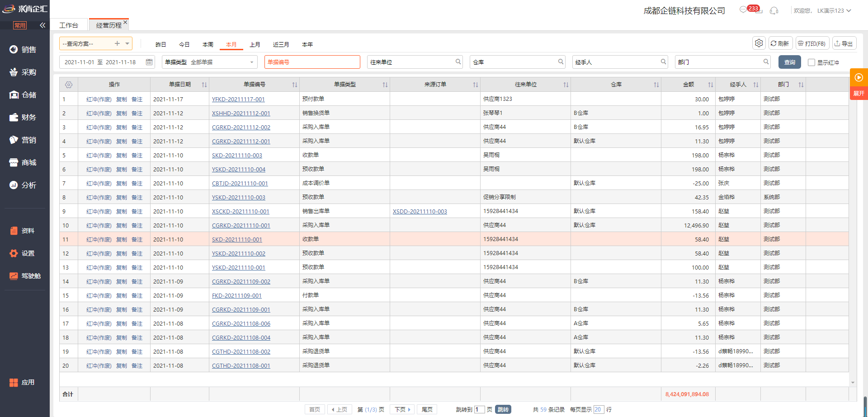Click the blue 查询 button
868x417 pixels.
click(789, 62)
